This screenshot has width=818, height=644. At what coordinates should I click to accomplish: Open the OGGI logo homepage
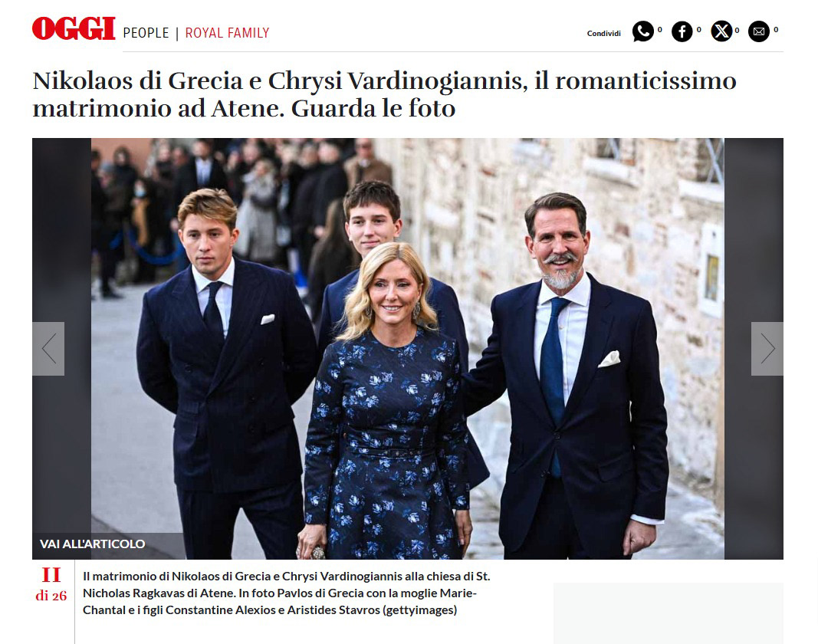pyautogui.click(x=74, y=28)
